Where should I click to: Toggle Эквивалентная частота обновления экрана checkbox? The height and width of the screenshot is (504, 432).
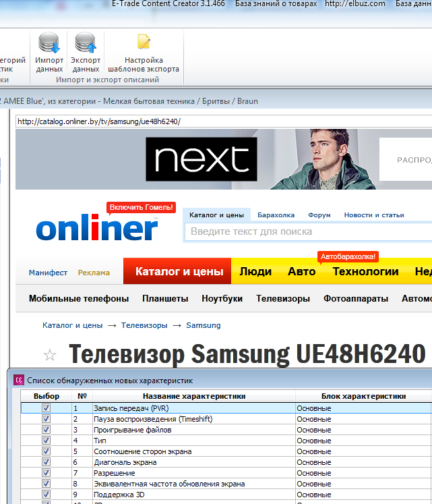click(x=46, y=484)
